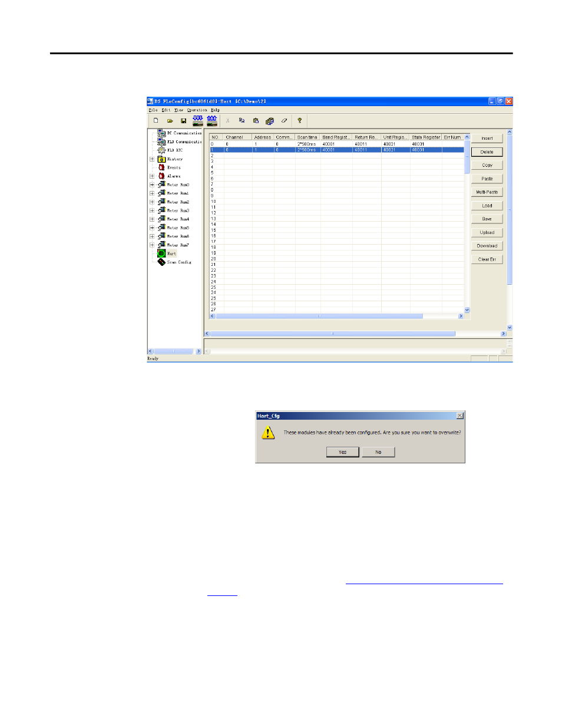The image size is (562, 728).
Task: Expand the Meter Run0 node
Action: 152,185
